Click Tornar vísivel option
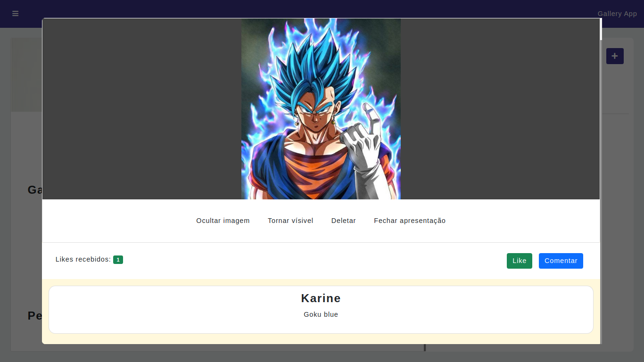The width and height of the screenshot is (644, 362). coord(290,221)
